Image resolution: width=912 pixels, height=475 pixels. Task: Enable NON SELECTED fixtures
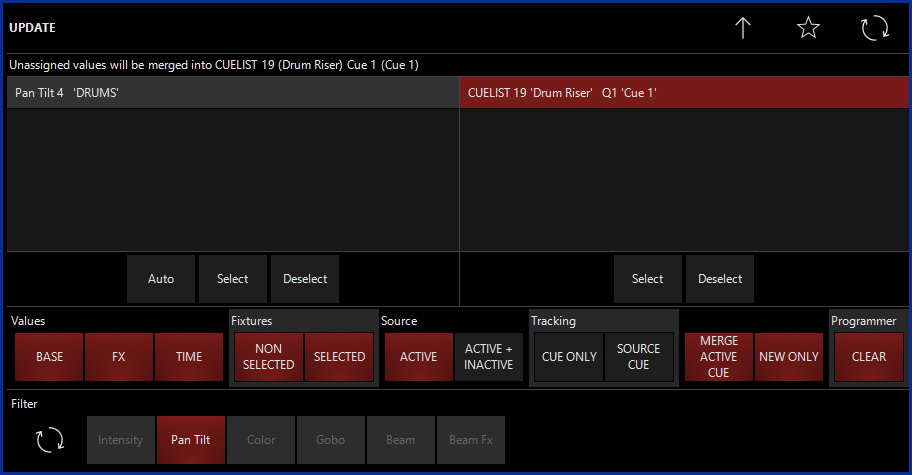269,357
